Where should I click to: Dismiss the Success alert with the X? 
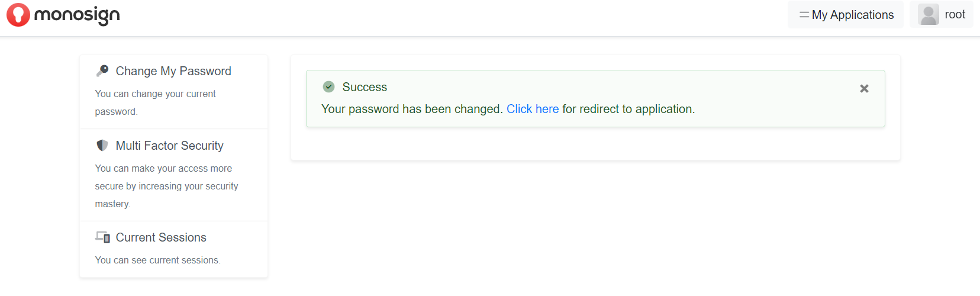point(864,89)
